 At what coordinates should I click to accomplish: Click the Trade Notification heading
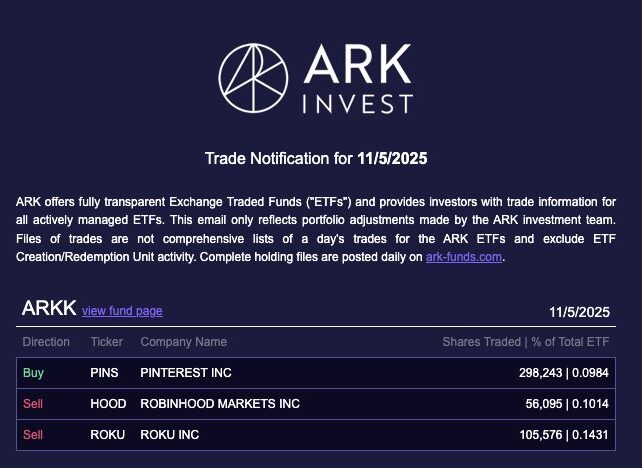coord(318,158)
